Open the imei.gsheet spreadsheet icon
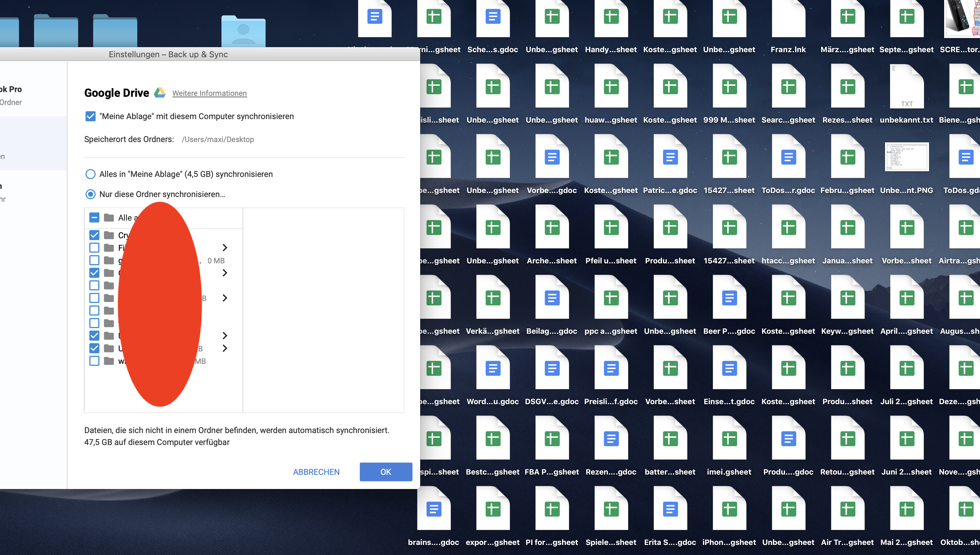The height and width of the screenshot is (555, 980). click(729, 438)
